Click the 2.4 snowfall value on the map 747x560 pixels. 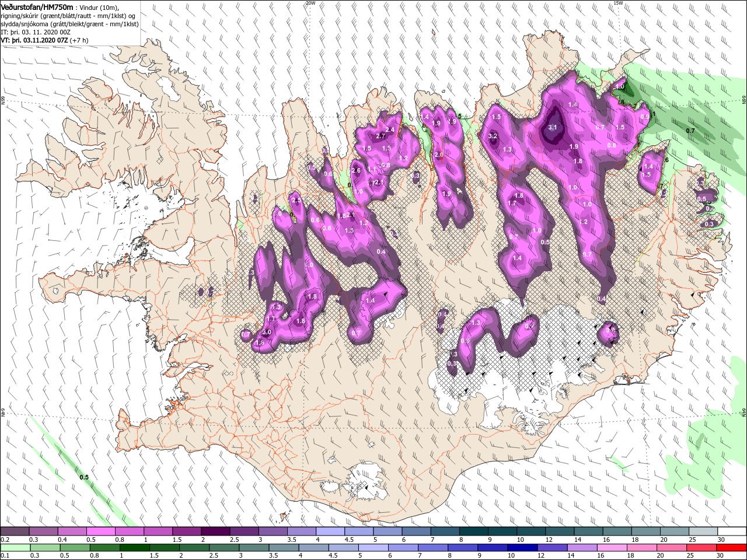tap(390, 129)
